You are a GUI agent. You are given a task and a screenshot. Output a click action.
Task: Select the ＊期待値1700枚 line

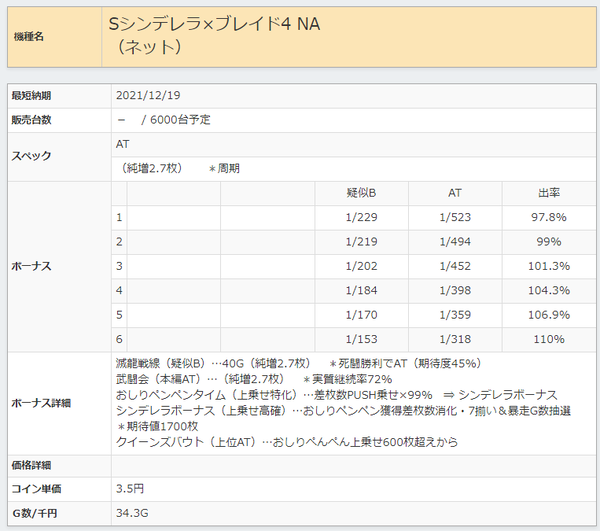157,426
